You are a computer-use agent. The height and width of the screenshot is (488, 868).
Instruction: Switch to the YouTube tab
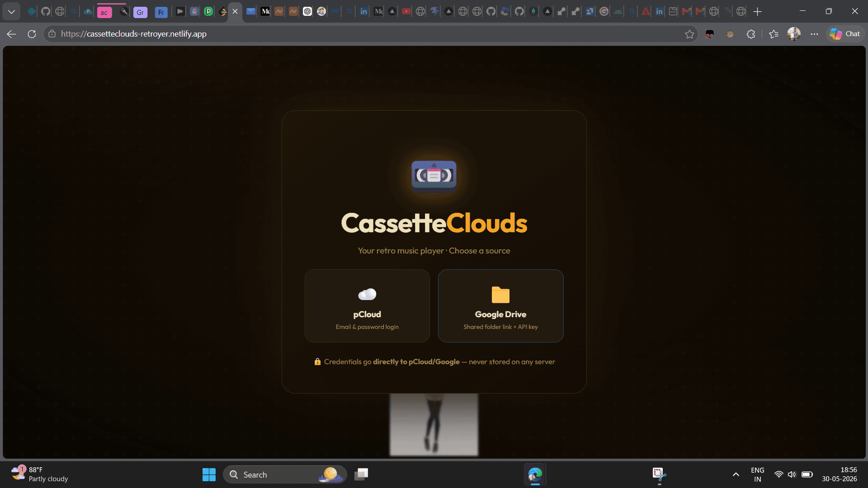point(406,12)
